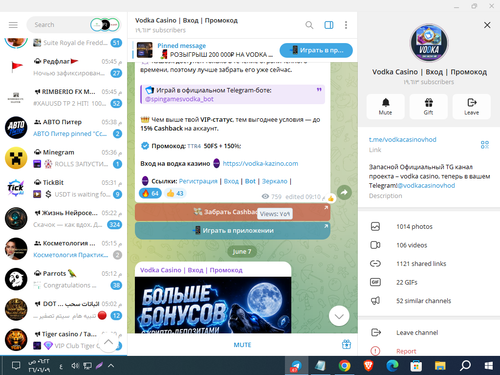Toggle the fire reaction 64
This screenshot has height=375, width=500.
pos(150,193)
